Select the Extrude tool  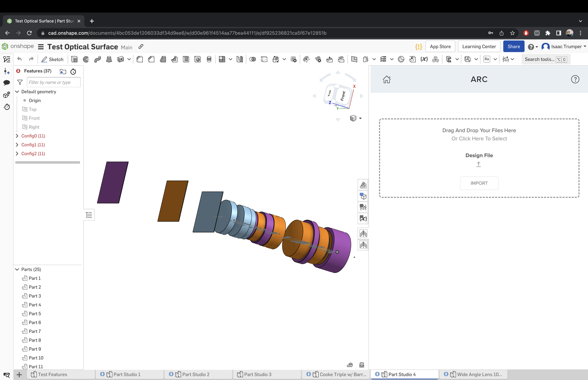[74, 59]
